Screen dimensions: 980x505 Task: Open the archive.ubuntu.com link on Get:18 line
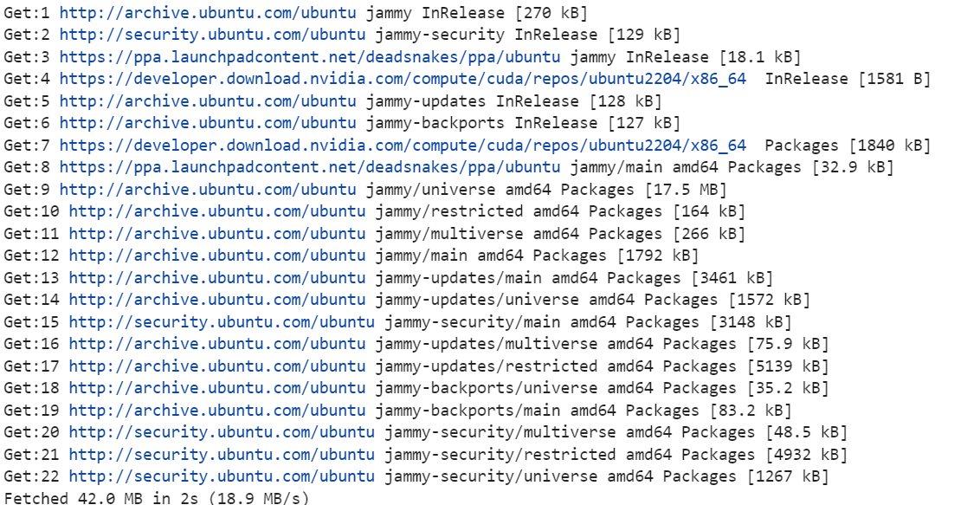point(217,388)
